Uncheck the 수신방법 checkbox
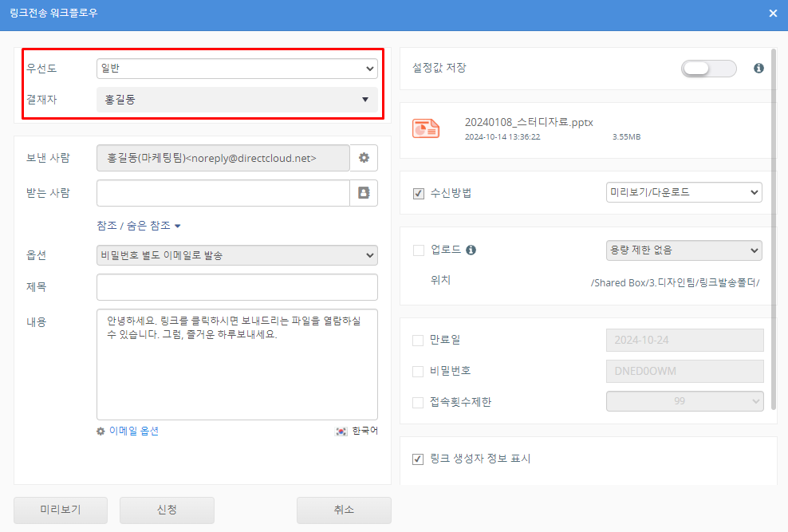Viewport: 788px width, 532px height. click(x=419, y=193)
